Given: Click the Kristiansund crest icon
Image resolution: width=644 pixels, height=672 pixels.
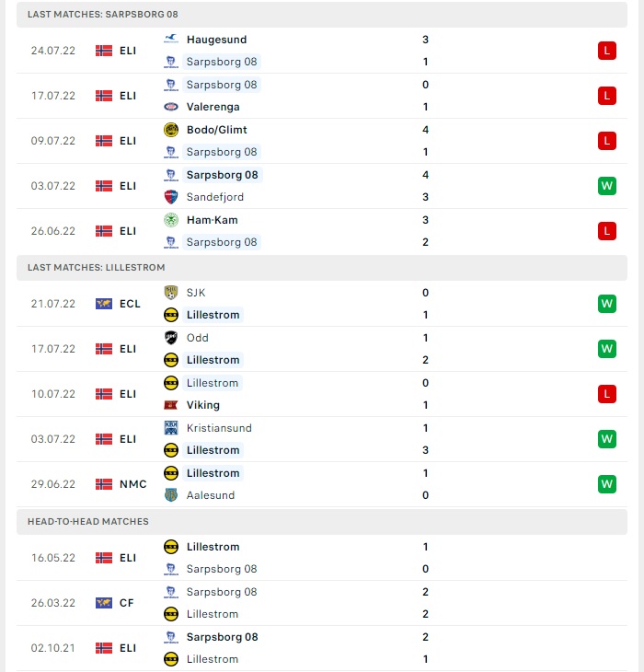Looking at the screenshot, I should [x=171, y=428].
